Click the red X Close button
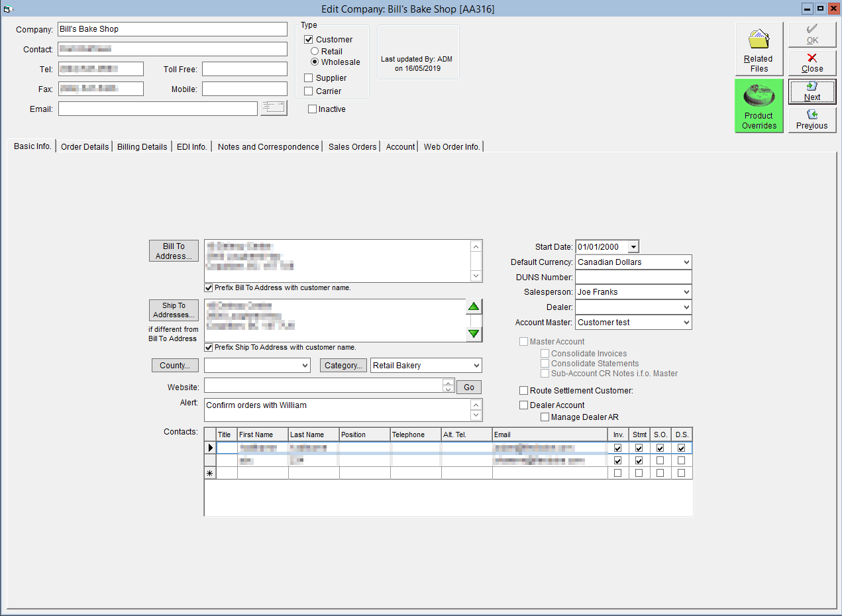 812,63
